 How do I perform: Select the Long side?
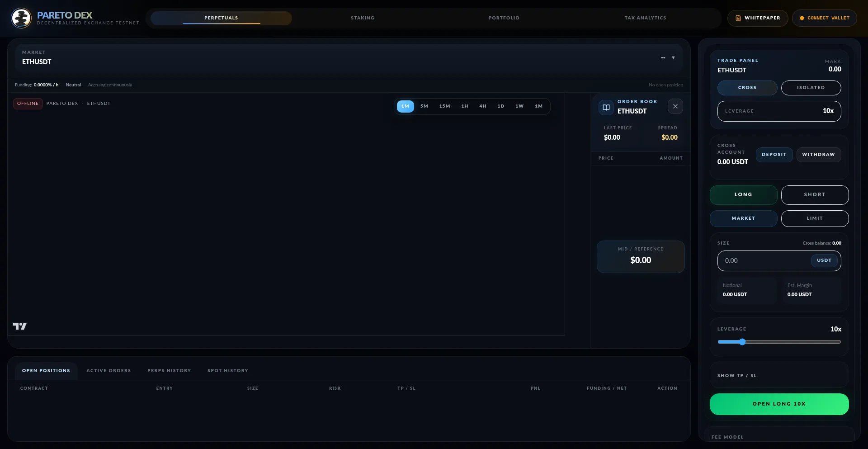(x=743, y=195)
